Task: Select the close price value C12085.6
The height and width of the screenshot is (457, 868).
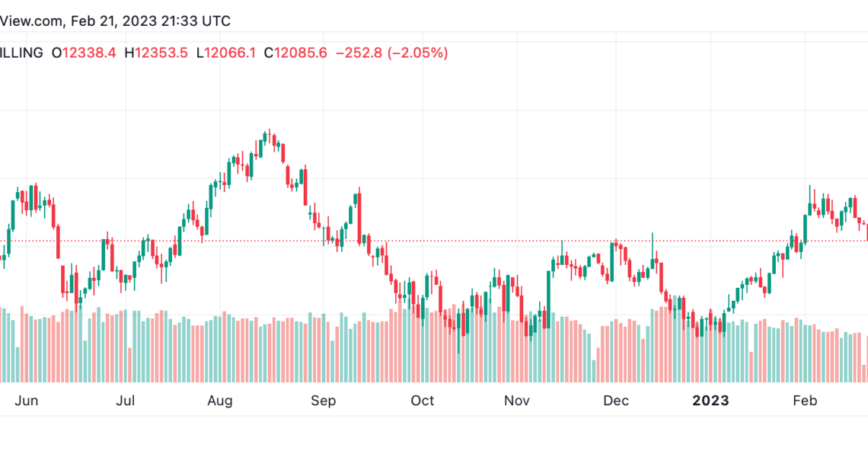Action: point(295,53)
